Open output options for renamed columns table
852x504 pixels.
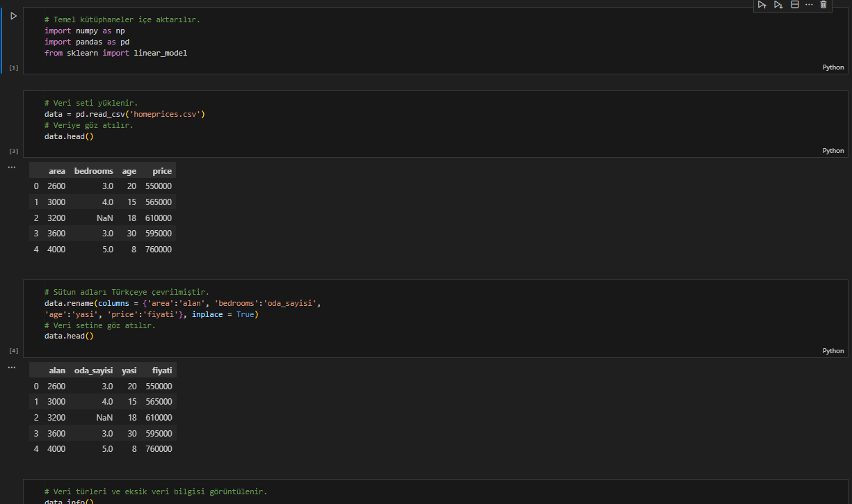11,367
